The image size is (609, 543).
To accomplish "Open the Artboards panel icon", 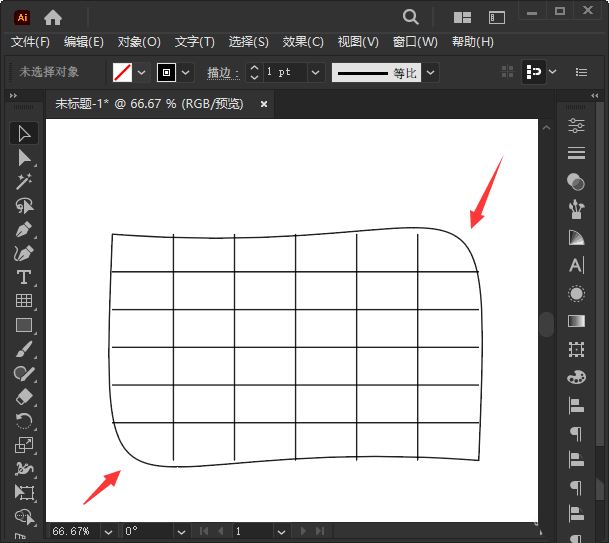I will [576, 350].
